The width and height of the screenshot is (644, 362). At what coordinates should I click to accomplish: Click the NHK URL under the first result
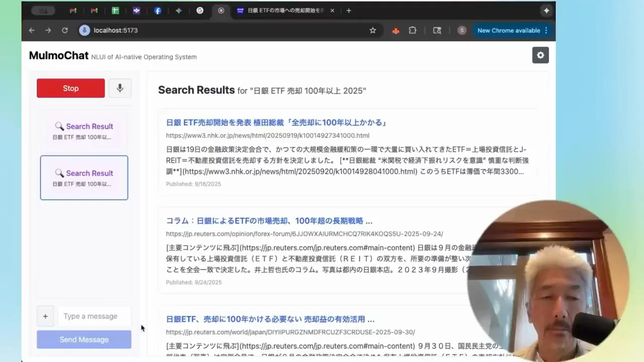(x=268, y=135)
